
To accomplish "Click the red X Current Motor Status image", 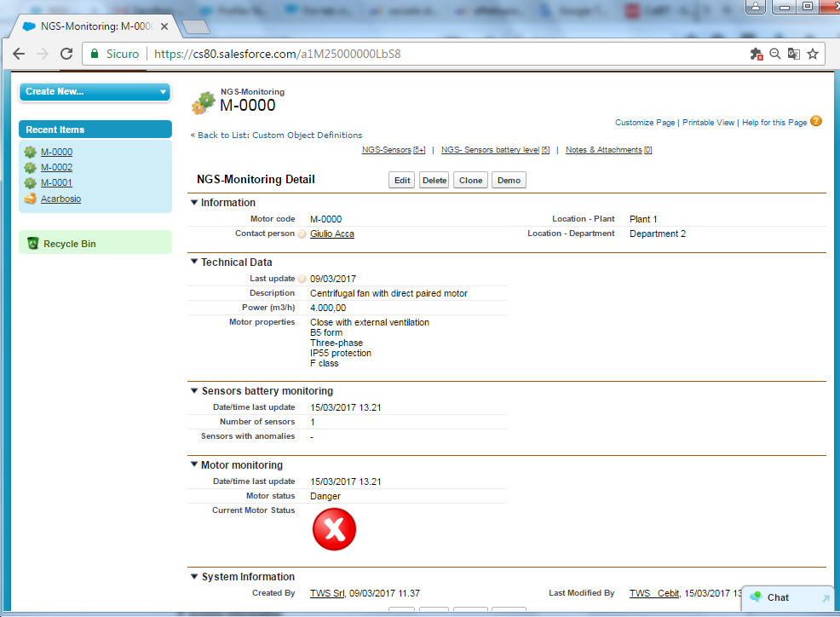I will 334,529.
